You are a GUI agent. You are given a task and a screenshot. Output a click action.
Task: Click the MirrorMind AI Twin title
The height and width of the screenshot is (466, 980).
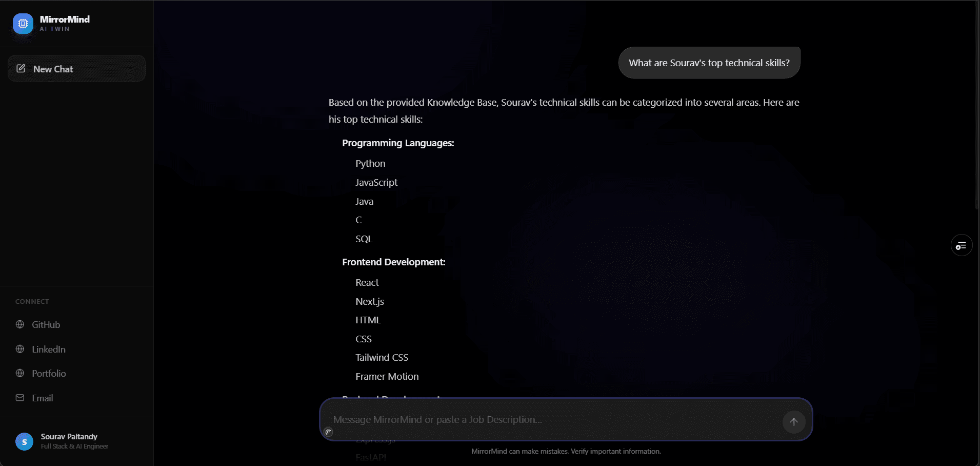[x=65, y=23]
